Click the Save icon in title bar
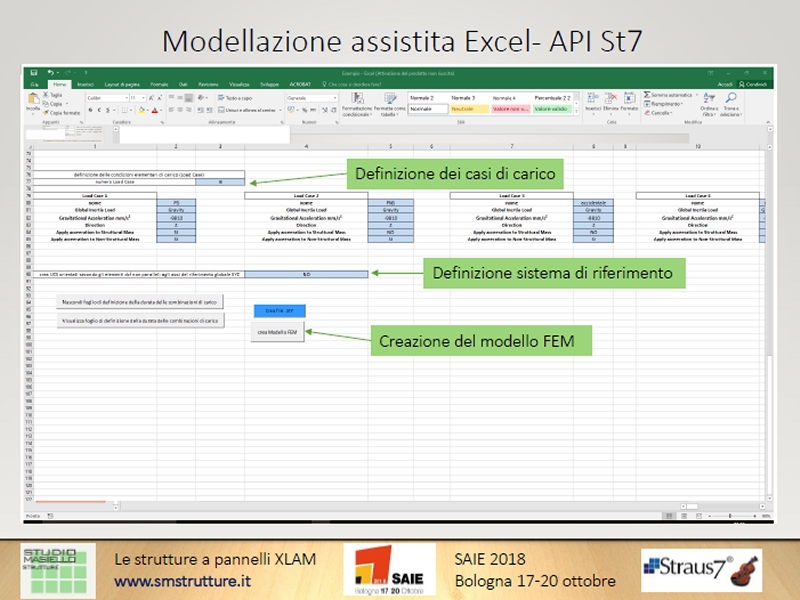This screenshot has width=800, height=600. tap(33, 73)
